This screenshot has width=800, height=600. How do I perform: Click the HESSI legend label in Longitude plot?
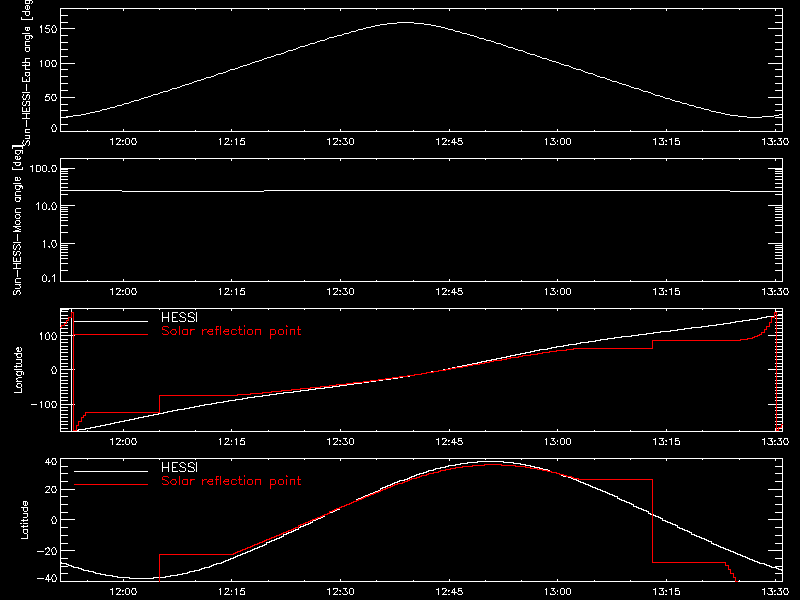(179, 317)
